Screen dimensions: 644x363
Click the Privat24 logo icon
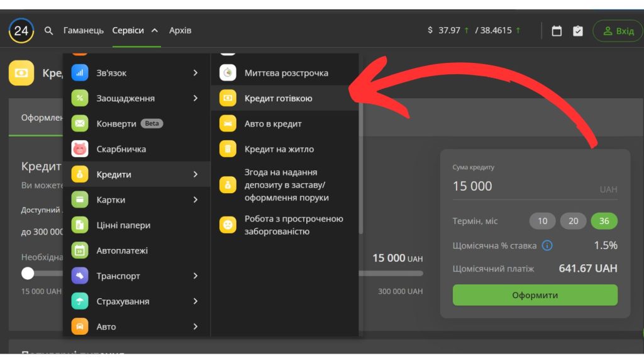point(21,30)
